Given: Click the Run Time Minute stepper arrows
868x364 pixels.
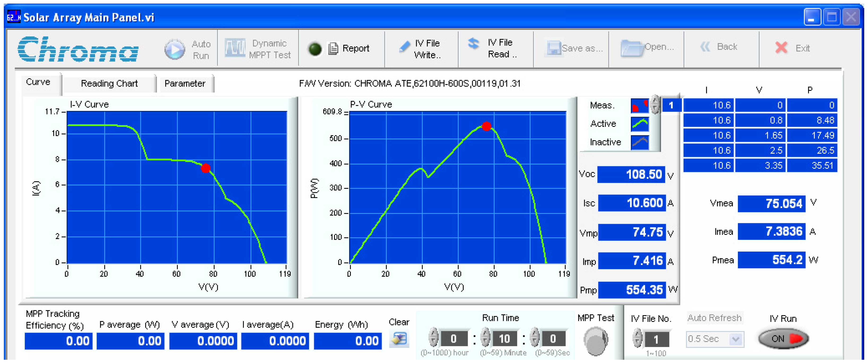Looking at the screenshot, I should click(485, 337).
